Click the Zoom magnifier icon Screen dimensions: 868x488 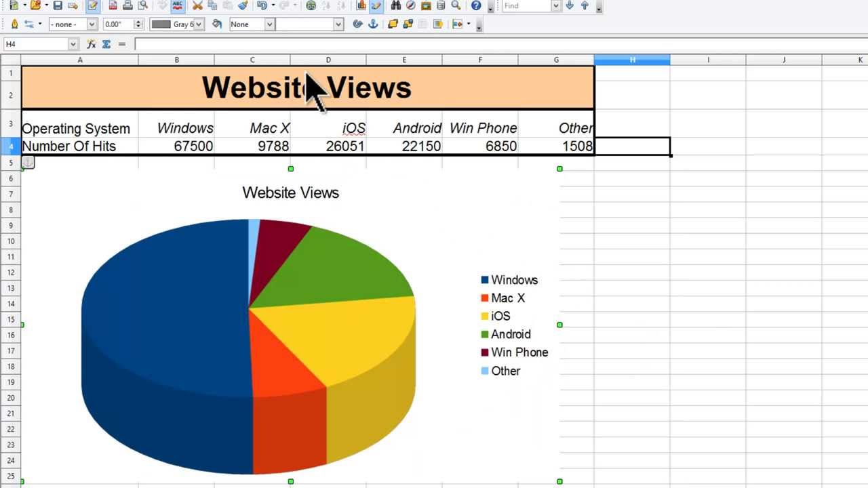[456, 5]
